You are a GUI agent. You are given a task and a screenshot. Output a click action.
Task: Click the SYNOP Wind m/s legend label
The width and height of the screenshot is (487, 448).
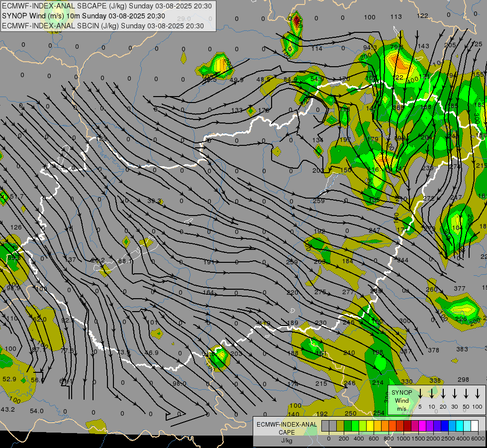(401, 401)
